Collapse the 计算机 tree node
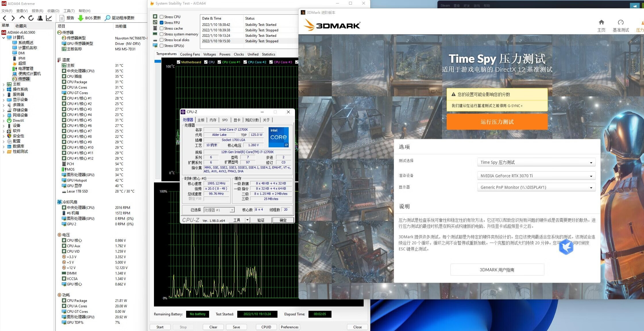 tap(3, 38)
